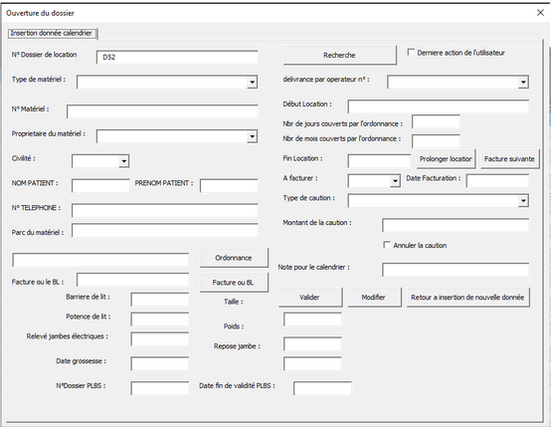Switch to Insertion donnée calendrier tab
The width and height of the screenshot is (551, 427).
[x=51, y=33]
